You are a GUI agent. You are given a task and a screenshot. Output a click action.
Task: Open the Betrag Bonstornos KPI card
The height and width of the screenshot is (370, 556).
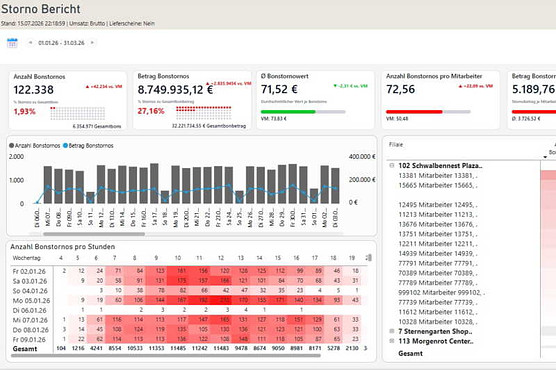(192, 100)
